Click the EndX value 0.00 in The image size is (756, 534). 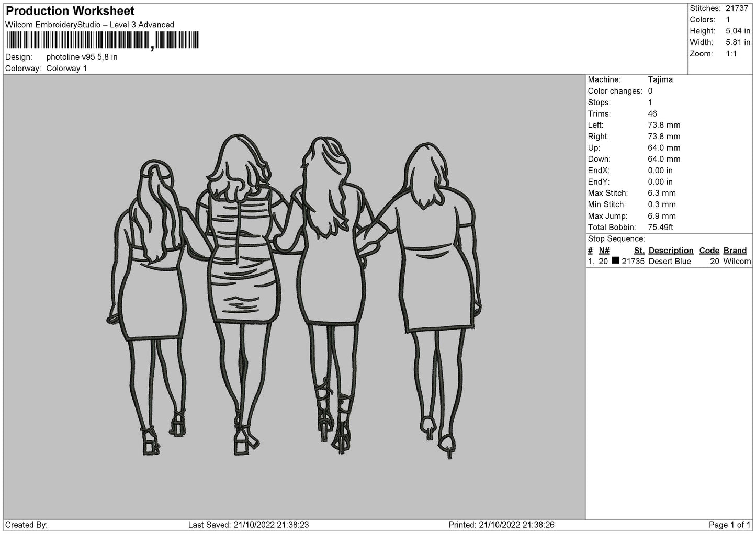pyautogui.click(x=660, y=171)
